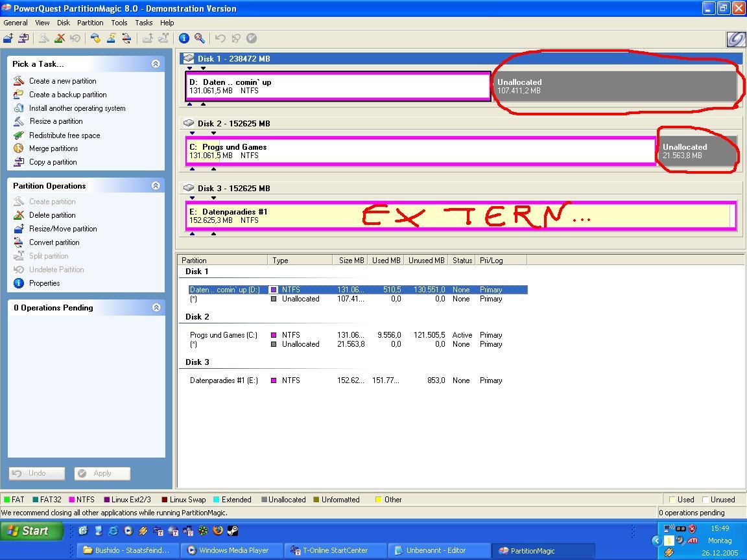
Task: Click Convert partition in Partition Operations
Action: (54, 242)
